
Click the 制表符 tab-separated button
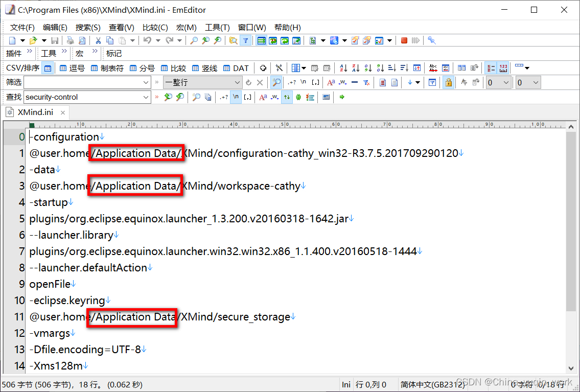(107, 68)
